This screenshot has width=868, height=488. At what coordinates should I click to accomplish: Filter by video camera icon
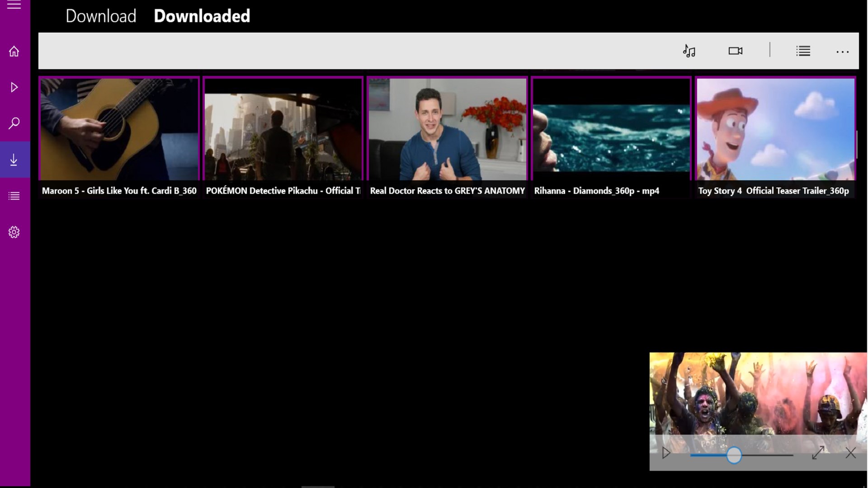click(x=735, y=51)
